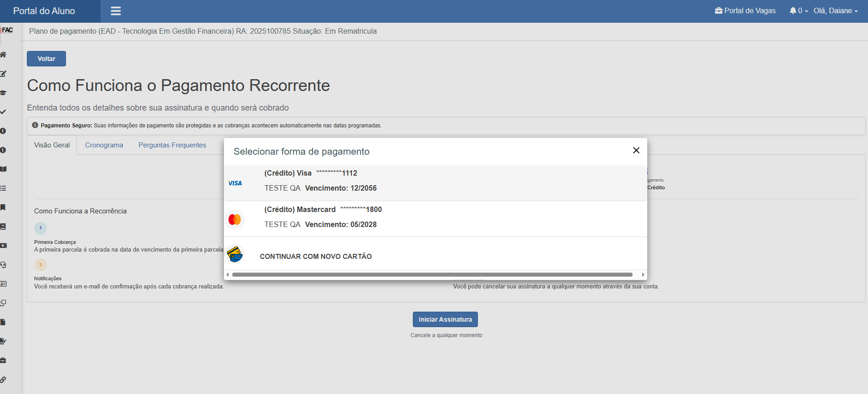Select the open book sidebar icon
The height and width of the screenshot is (394, 868).
3,169
